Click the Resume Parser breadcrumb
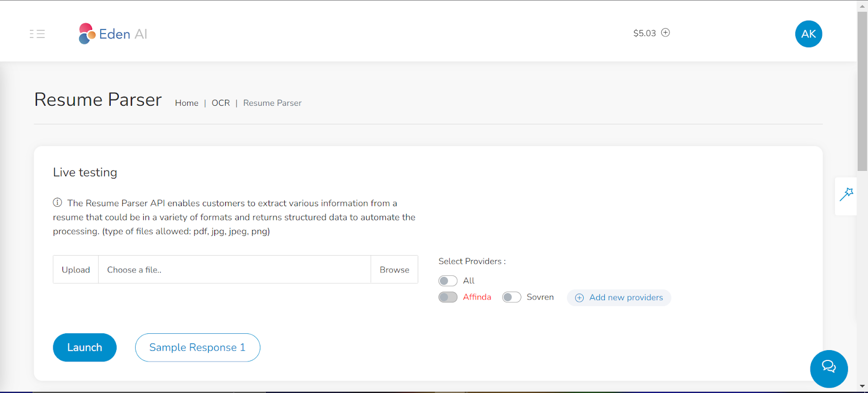 pyautogui.click(x=272, y=103)
